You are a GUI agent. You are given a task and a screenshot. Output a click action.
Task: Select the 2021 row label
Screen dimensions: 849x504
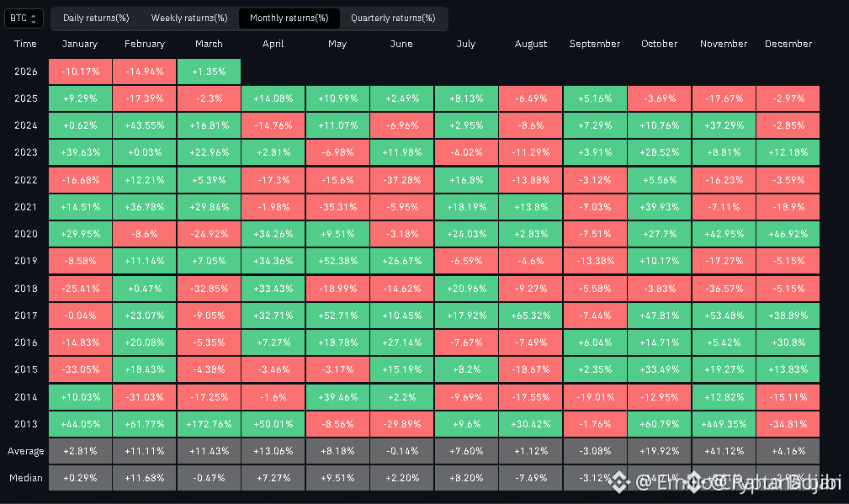(26, 207)
